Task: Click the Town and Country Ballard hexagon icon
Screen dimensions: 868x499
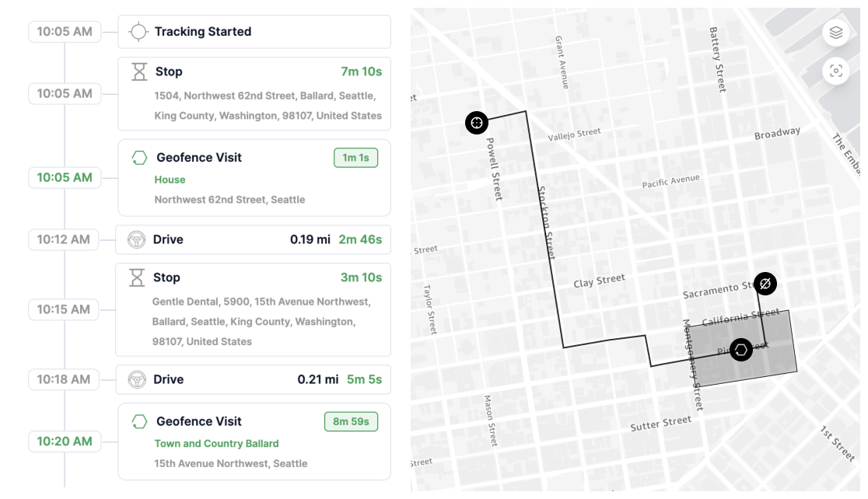Action: coord(139,421)
